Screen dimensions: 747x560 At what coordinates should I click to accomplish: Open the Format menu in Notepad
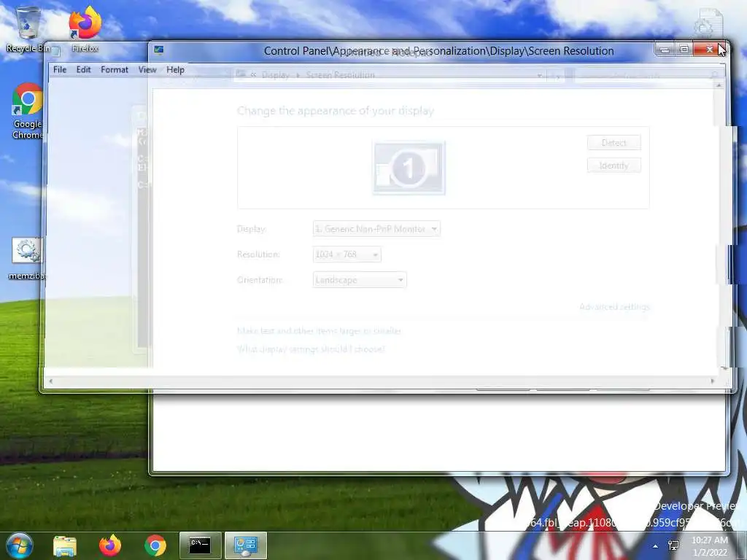(x=115, y=69)
